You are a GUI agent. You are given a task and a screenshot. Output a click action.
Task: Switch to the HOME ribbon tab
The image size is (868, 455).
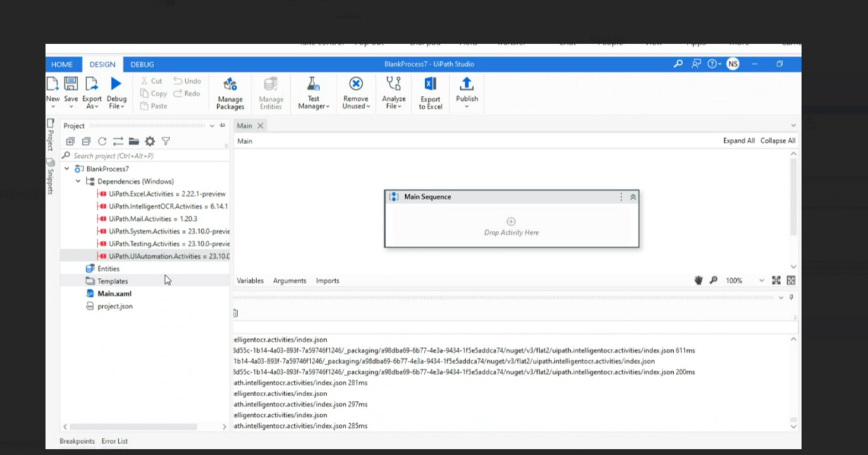[63, 64]
